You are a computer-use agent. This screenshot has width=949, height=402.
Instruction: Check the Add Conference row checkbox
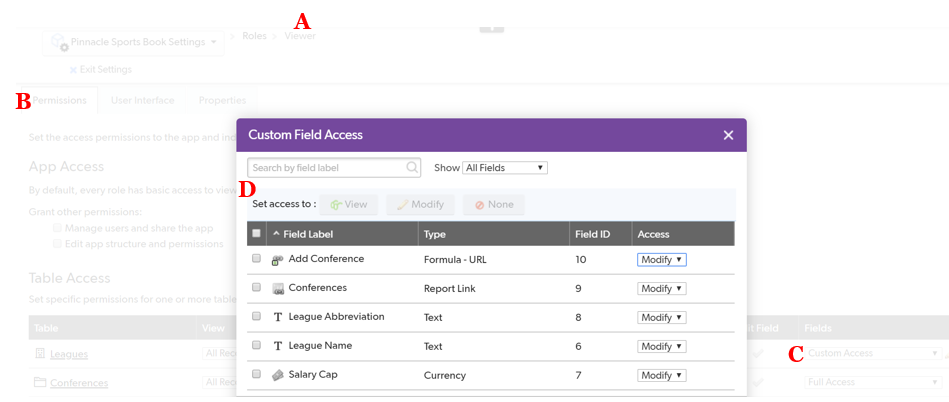[x=257, y=259]
